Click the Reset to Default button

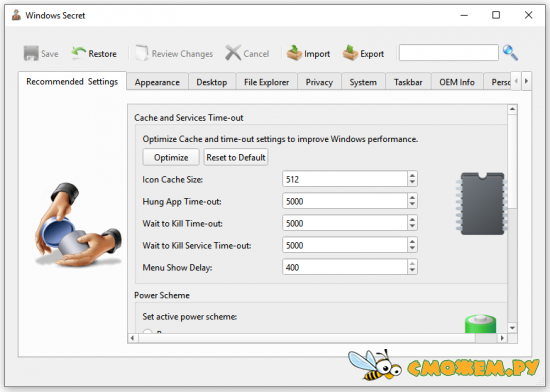coord(236,157)
